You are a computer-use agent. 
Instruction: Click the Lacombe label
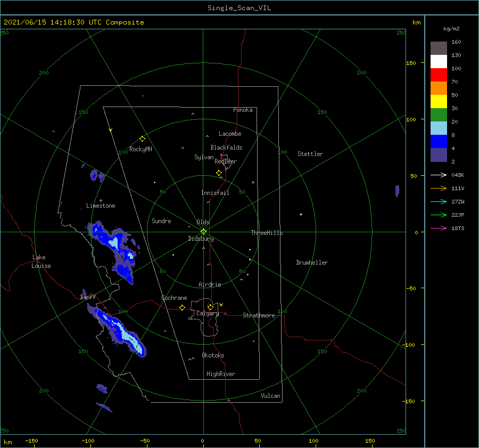pos(230,134)
